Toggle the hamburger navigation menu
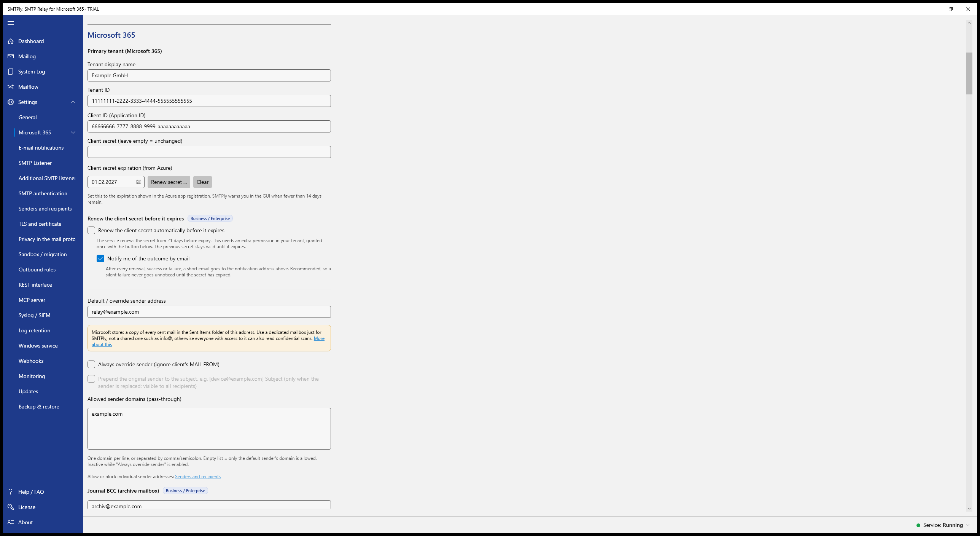The height and width of the screenshot is (536, 980). (x=11, y=23)
